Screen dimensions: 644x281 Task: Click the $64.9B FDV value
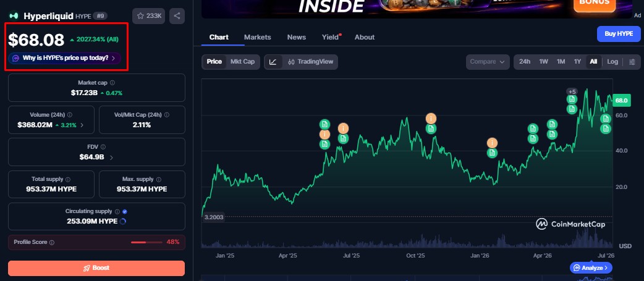point(93,157)
